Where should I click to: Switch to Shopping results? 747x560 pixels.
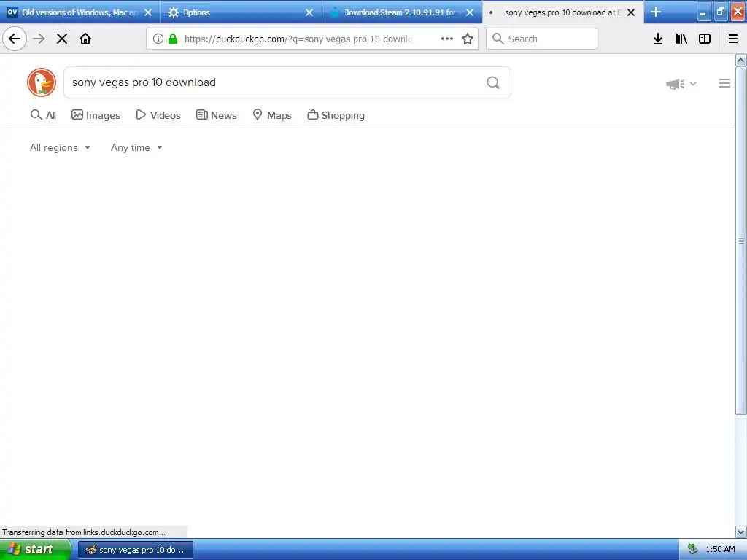click(336, 114)
